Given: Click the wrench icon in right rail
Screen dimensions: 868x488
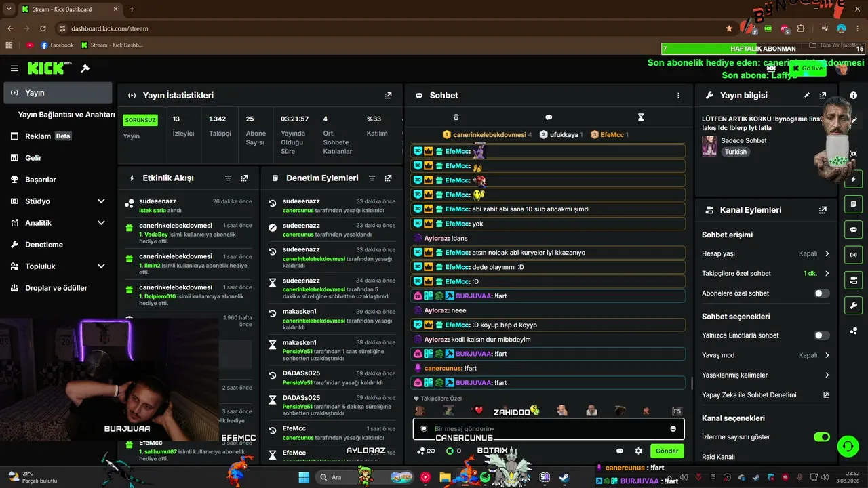Looking at the screenshot, I should pyautogui.click(x=853, y=305).
